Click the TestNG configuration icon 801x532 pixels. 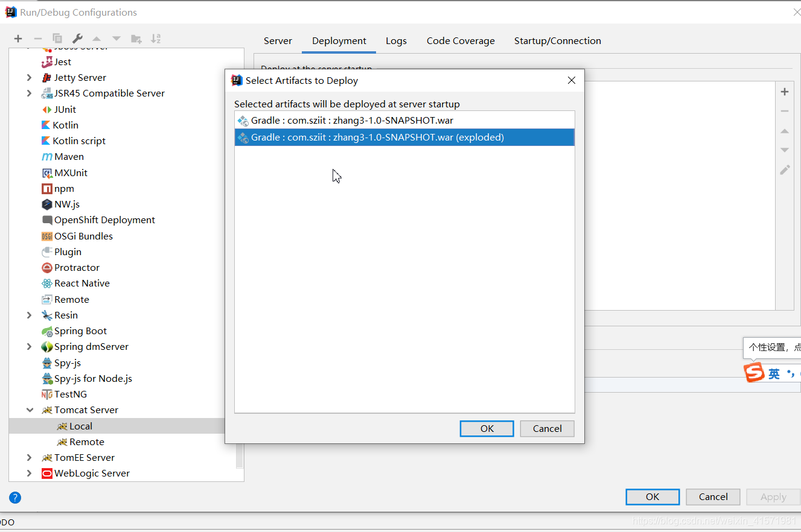[x=47, y=394]
